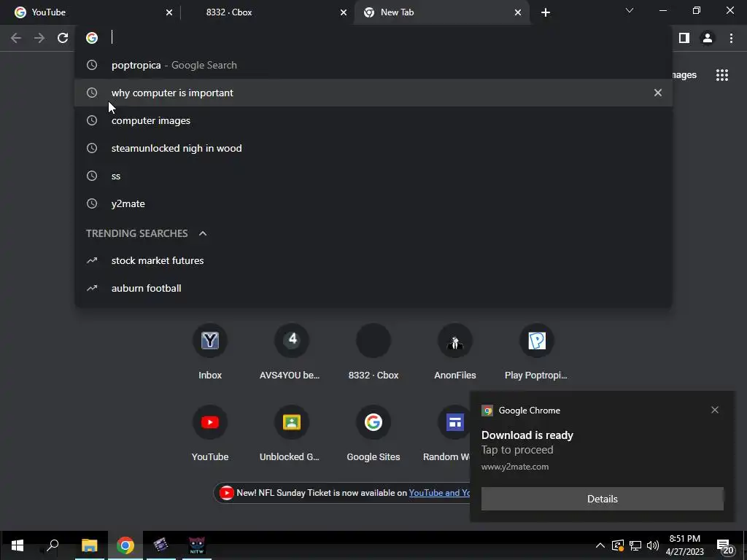The image size is (747, 560).
Task: Open the YouTube shortcut icon
Action: 210,422
